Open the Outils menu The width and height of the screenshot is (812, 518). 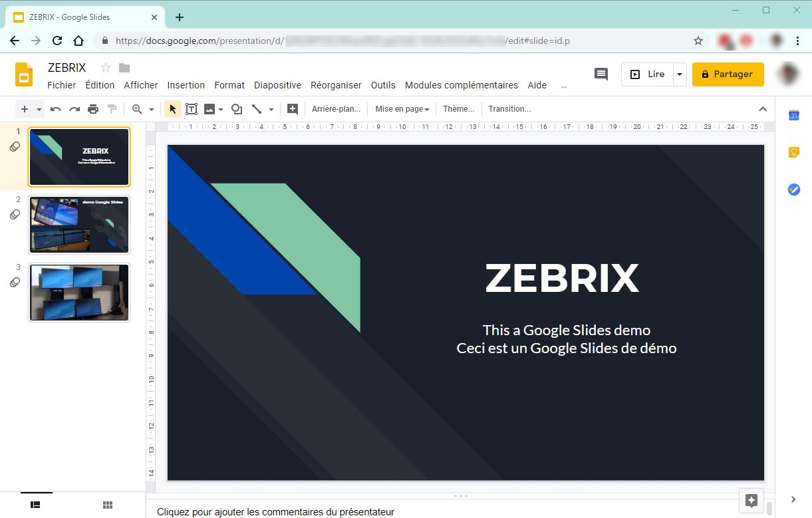383,85
